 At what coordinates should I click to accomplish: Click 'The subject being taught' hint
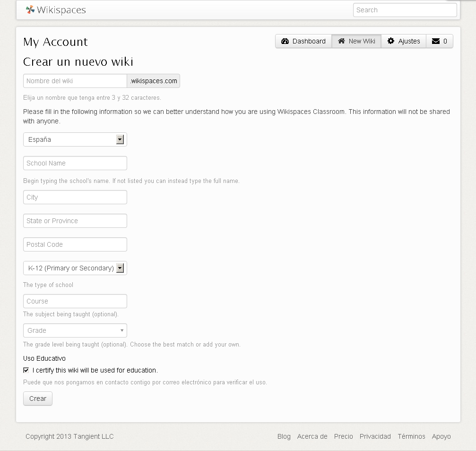point(71,314)
